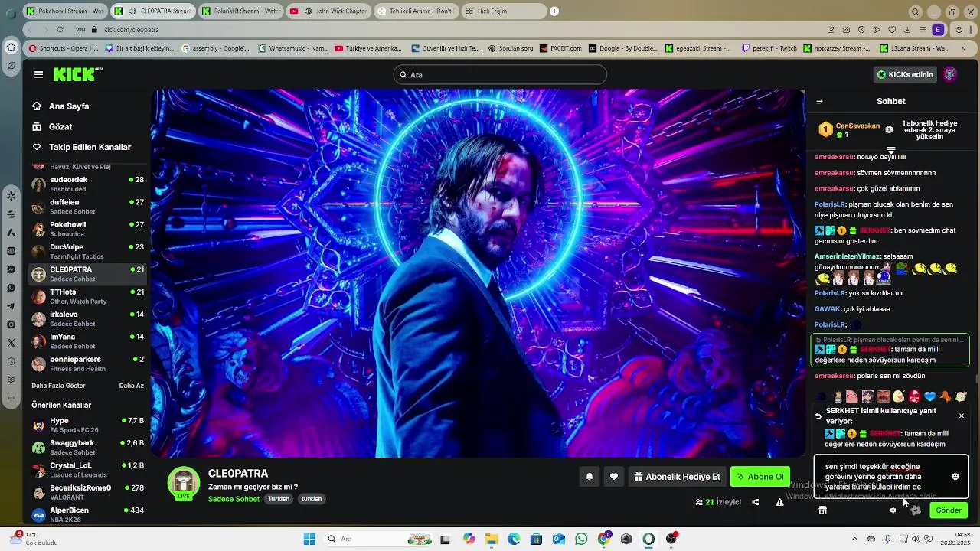The height and width of the screenshot is (551, 980).
Task: Toggle stream notifications bell
Action: [590, 477]
